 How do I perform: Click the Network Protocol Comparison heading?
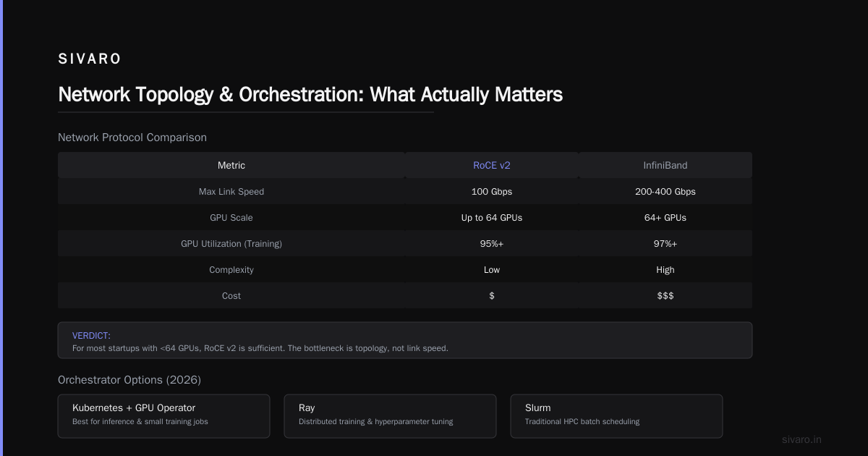tap(132, 138)
